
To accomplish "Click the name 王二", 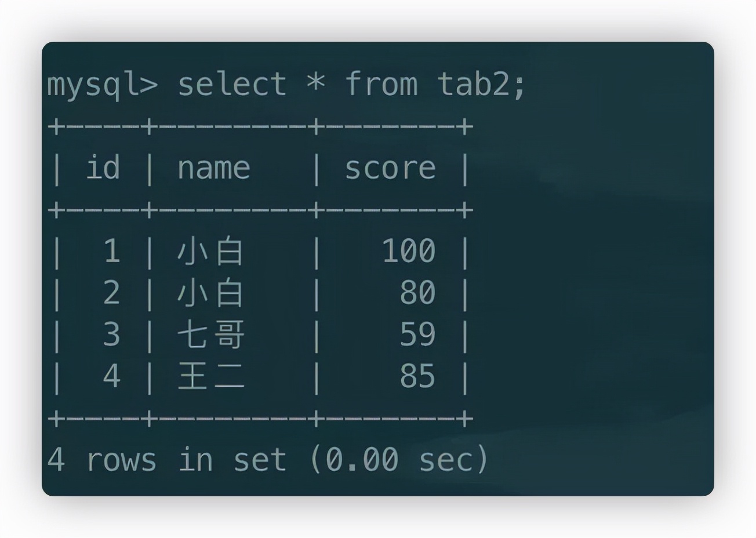I will 210,376.
